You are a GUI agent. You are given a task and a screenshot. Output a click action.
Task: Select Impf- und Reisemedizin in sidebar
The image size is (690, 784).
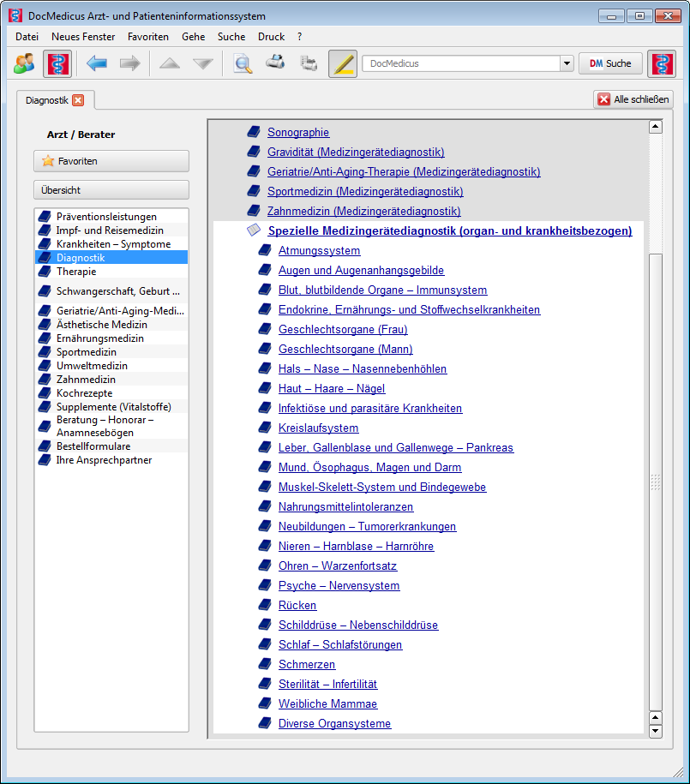coord(111,230)
